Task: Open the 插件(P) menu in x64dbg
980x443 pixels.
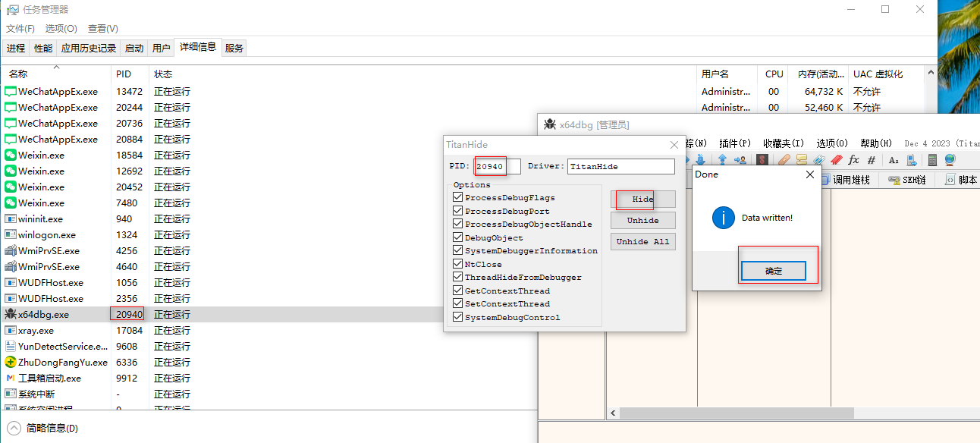Action: tap(734, 143)
